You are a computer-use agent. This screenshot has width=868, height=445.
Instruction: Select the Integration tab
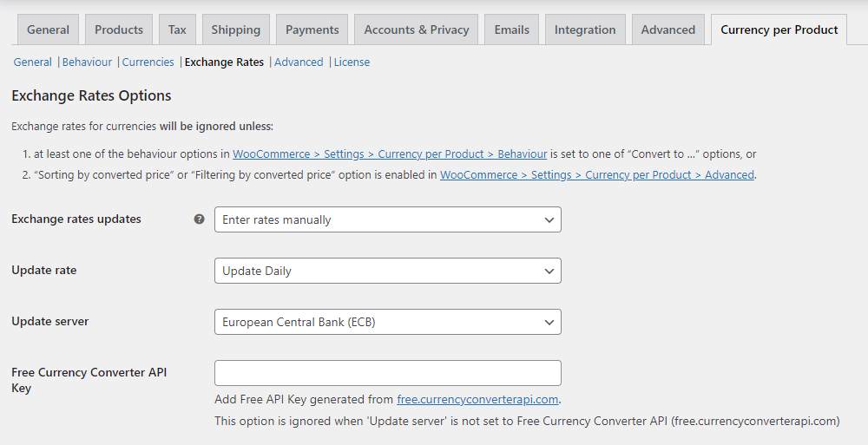(585, 29)
